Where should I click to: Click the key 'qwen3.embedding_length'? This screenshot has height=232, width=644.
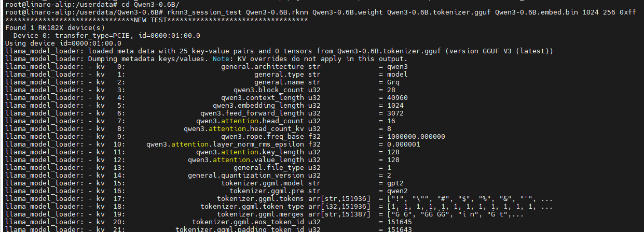pos(258,105)
